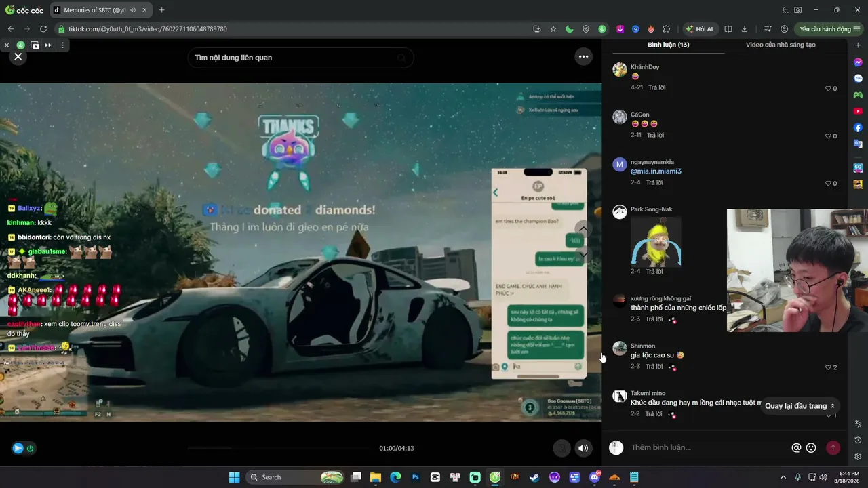Close the Memories of SBTC tab

[x=144, y=10]
